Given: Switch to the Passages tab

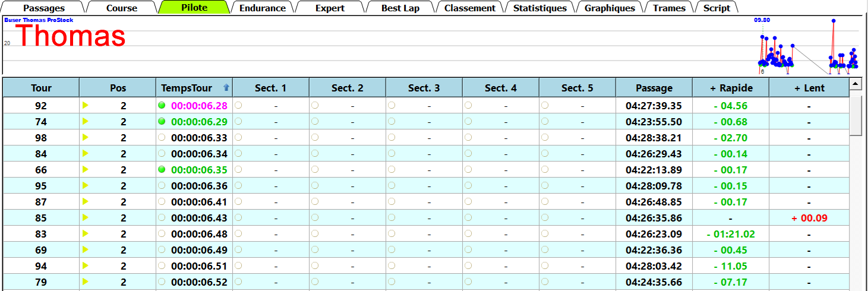Looking at the screenshot, I should 44,8.
